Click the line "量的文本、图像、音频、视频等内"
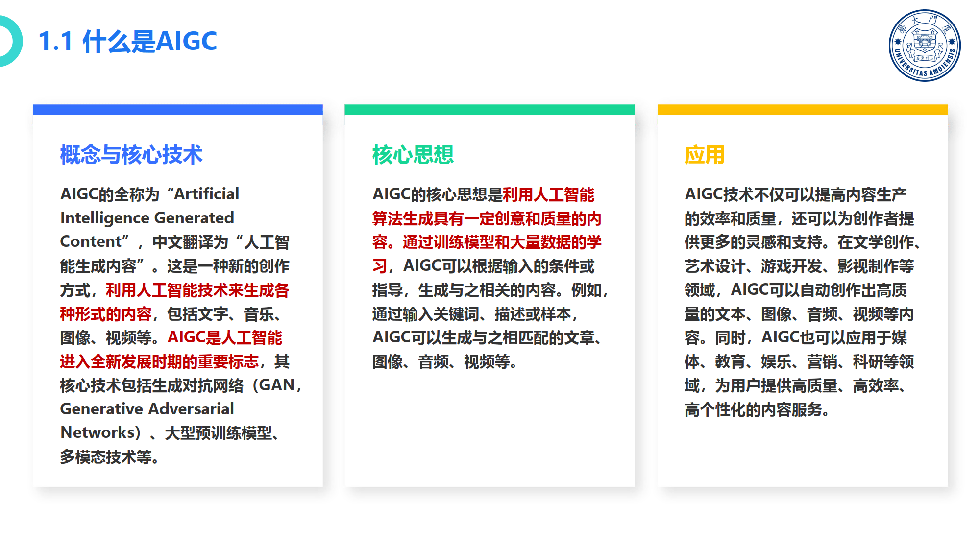980x551 pixels. click(799, 314)
